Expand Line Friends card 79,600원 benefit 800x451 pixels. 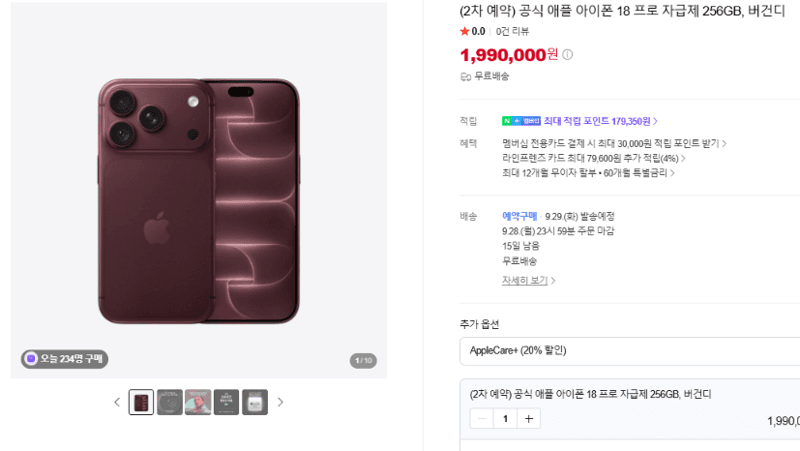tap(594, 158)
